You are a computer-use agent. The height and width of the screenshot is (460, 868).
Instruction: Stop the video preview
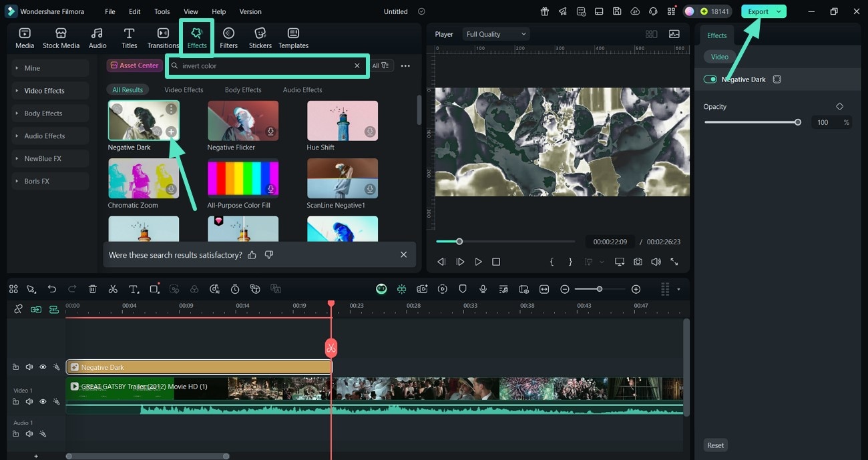click(x=496, y=262)
